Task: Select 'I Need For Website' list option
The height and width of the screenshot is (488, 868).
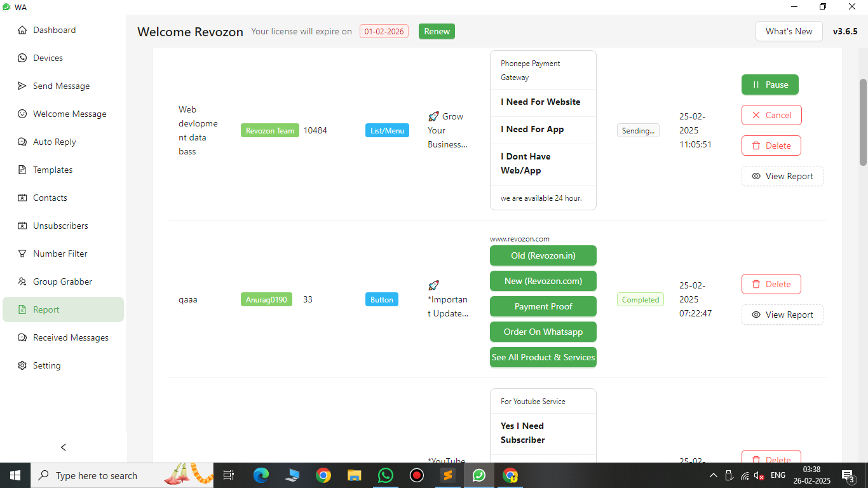Action: pos(543,102)
